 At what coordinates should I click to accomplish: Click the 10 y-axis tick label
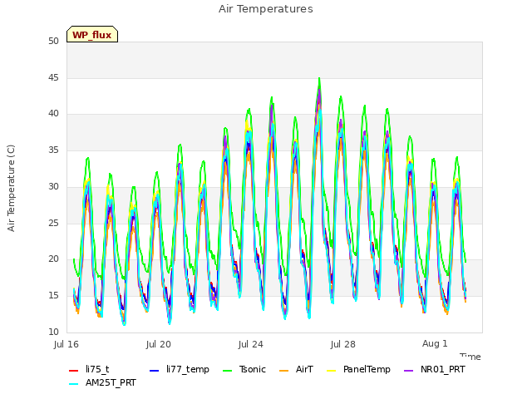click(x=53, y=332)
